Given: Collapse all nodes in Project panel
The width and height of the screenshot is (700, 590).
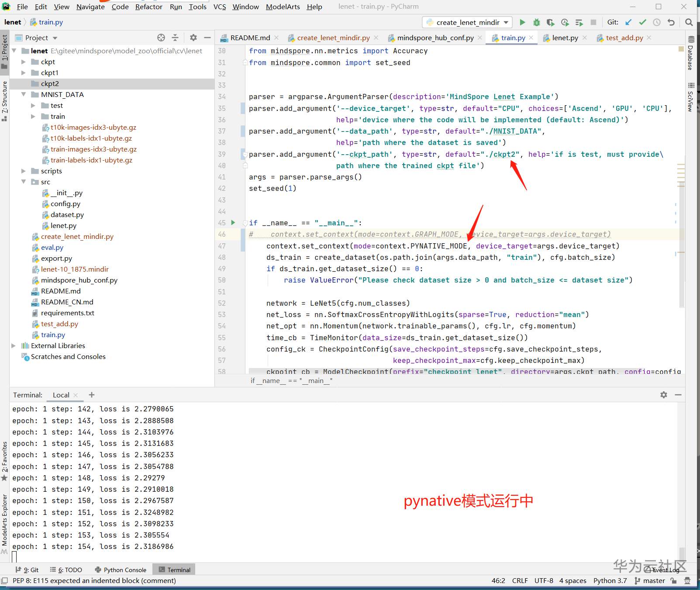Looking at the screenshot, I should point(175,38).
